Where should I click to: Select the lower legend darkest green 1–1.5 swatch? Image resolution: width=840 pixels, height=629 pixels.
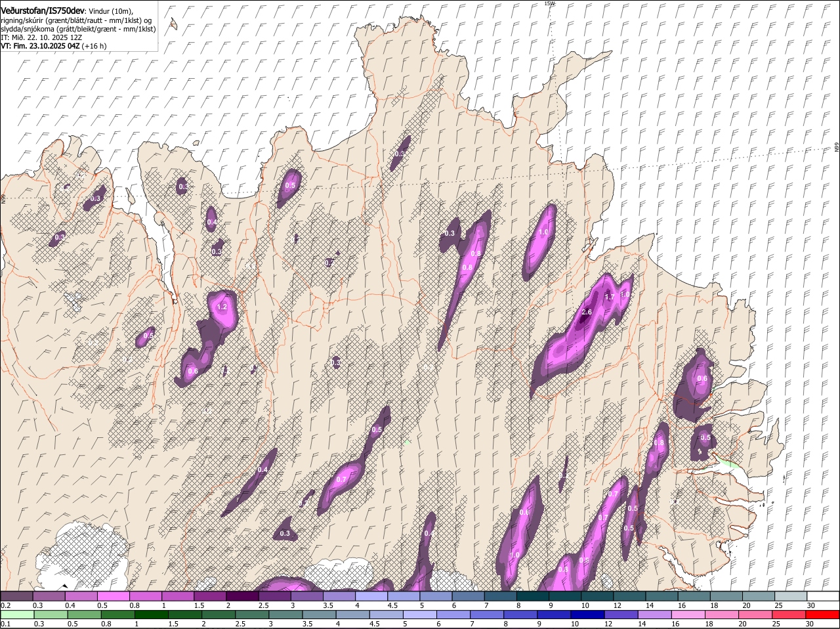point(151,615)
